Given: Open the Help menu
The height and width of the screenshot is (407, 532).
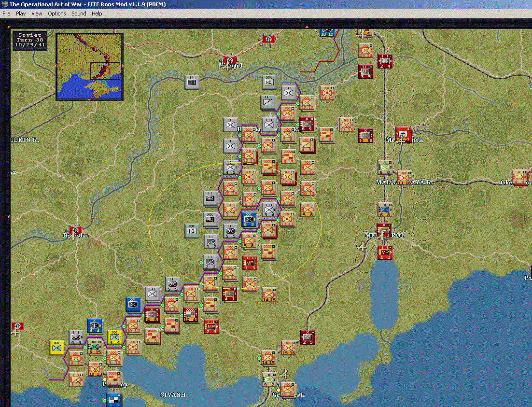Looking at the screenshot, I should (97, 14).
